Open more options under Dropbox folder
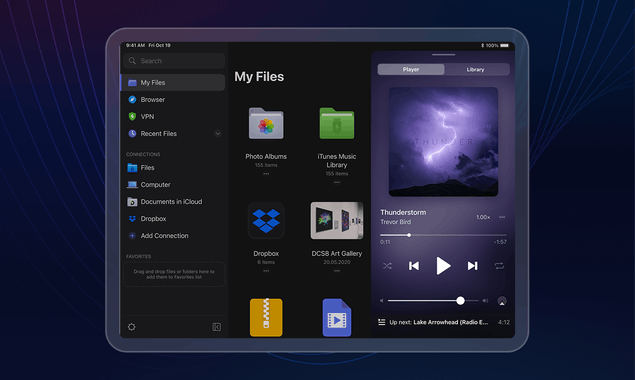 tap(266, 271)
